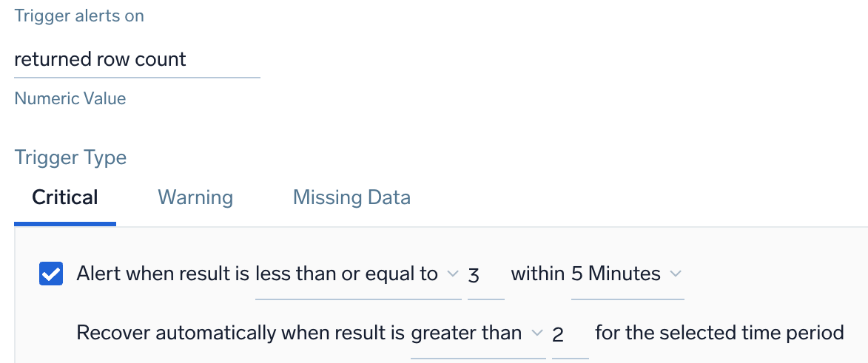Open the 'less than or equal to' dropdown

(347, 274)
